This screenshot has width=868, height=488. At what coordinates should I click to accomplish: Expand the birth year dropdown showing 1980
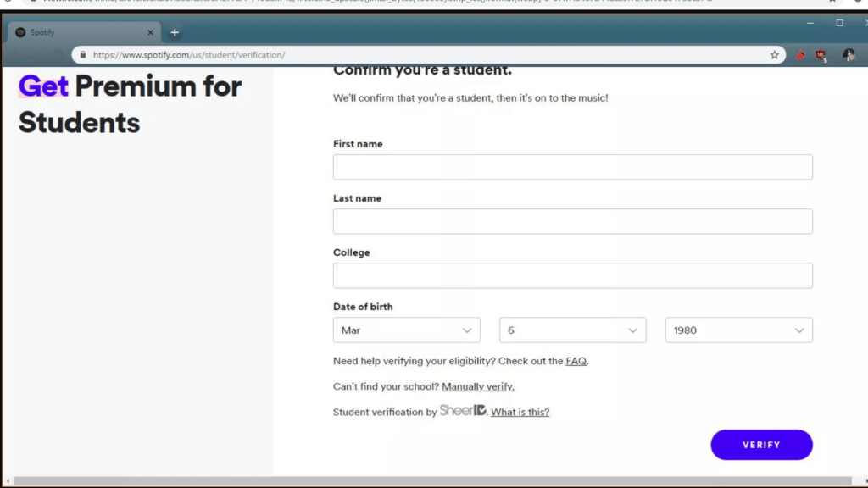(738, 330)
